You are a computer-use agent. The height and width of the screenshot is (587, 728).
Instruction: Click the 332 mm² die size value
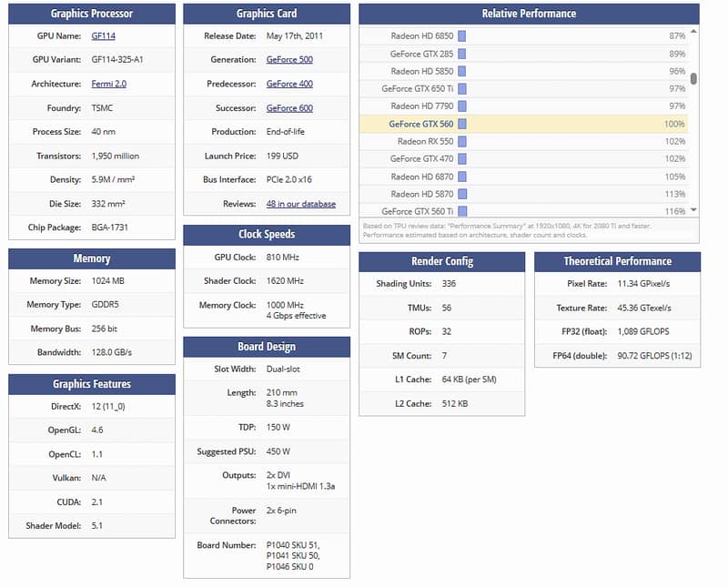click(x=108, y=204)
